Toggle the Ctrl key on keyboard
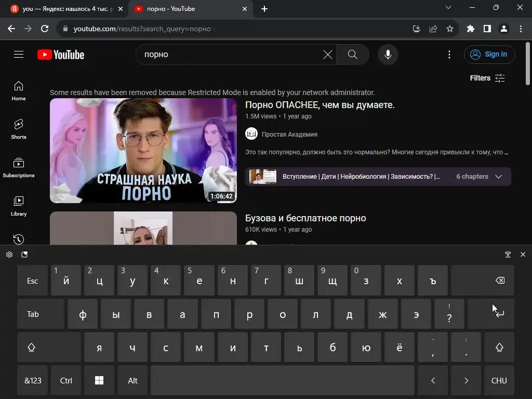 (66, 380)
